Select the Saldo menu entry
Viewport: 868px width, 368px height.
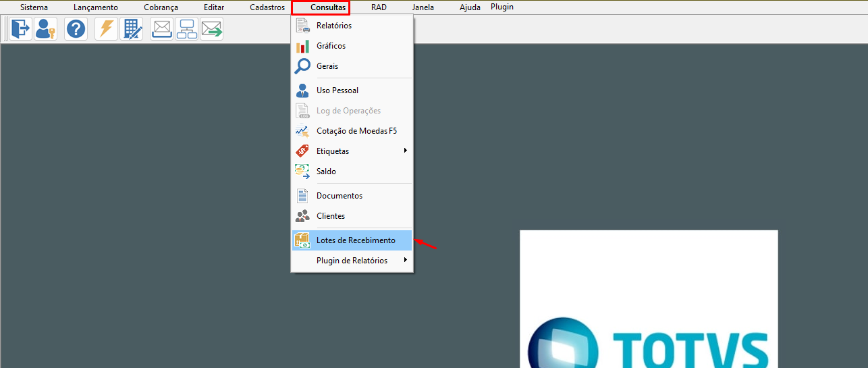[352, 172]
